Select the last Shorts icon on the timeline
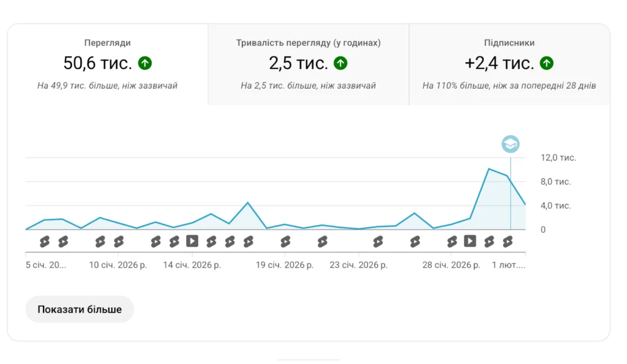This screenshot has height=364, width=627. 508,241
